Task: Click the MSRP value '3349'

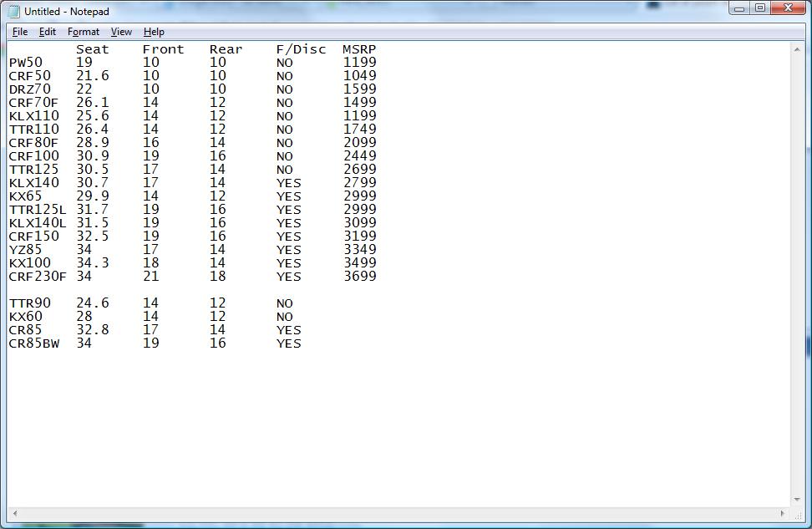Action: (x=359, y=250)
